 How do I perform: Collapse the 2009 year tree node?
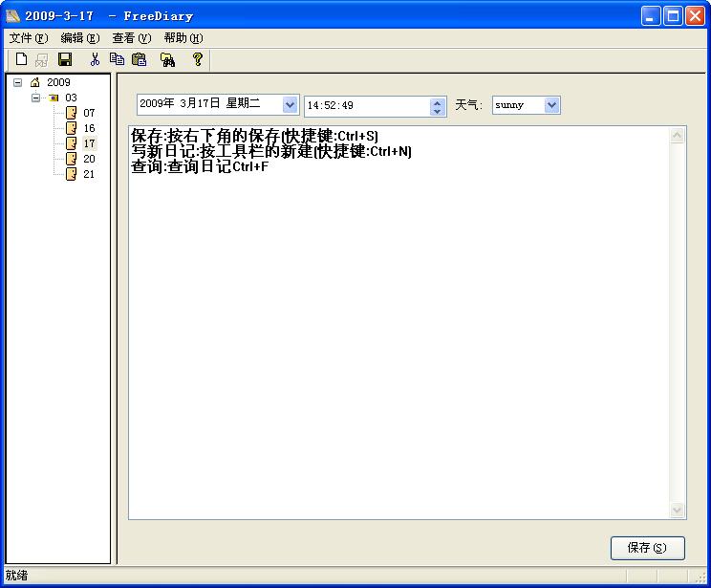(18, 82)
